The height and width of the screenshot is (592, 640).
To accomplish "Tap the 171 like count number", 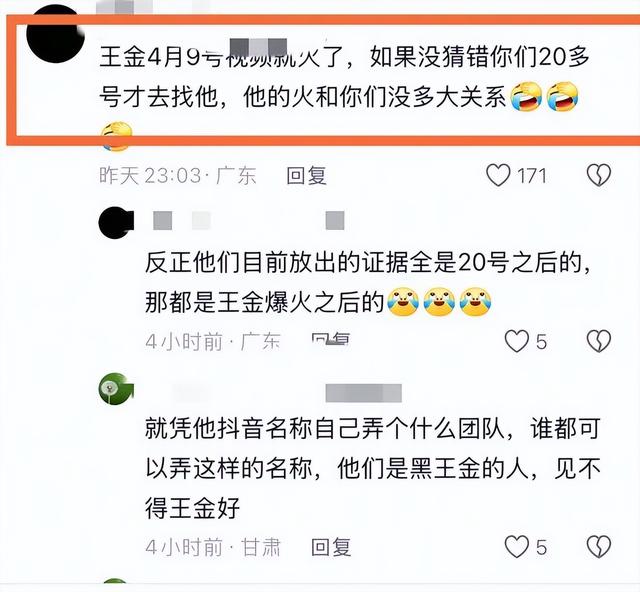I will coord(531,176).
